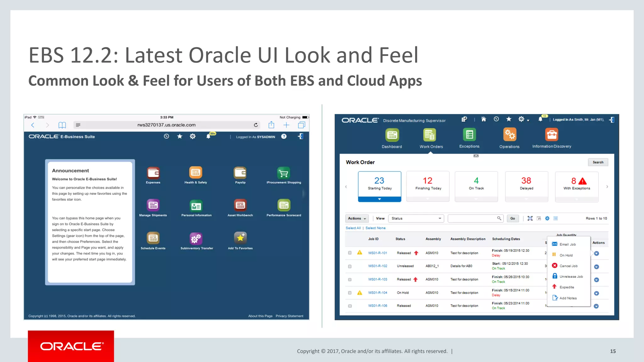Go back in Safari browser
This screenshot has width=644, height=362.
(x=33, y=125)
